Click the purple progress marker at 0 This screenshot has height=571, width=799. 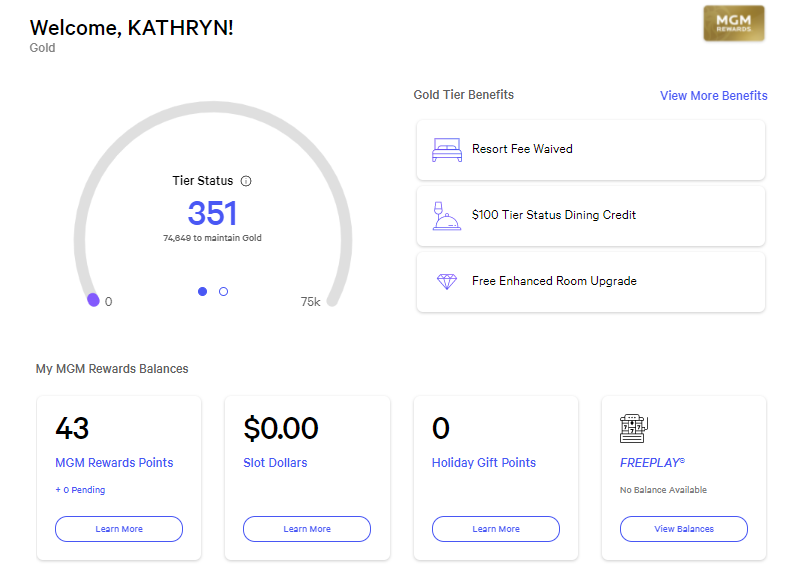pos(93,300)
